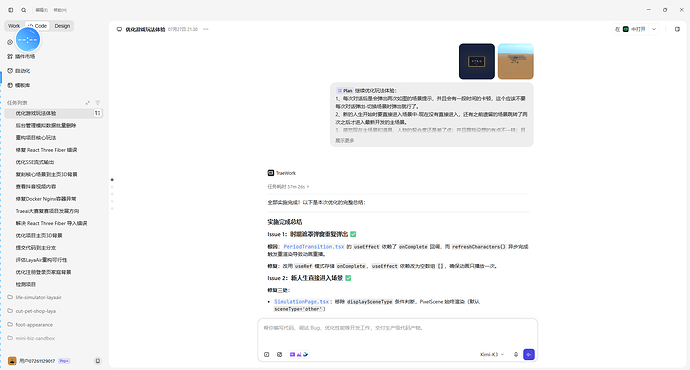
Task: Open the SimulationPage.tsx file link
Action: coord(301,302)
